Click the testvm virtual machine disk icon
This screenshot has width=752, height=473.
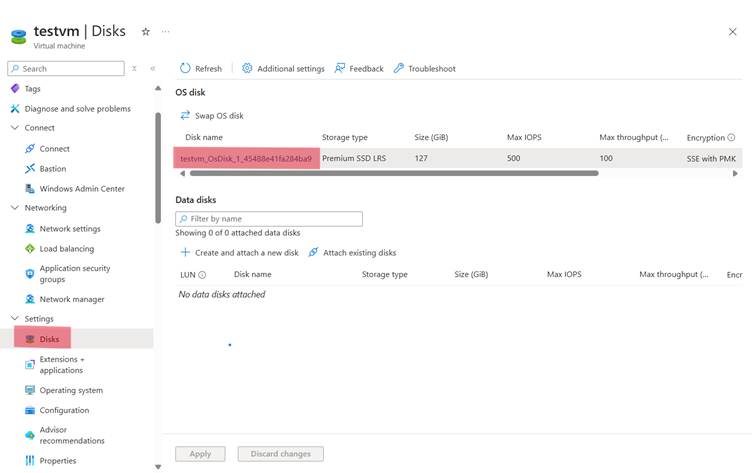tap(19, 36)
